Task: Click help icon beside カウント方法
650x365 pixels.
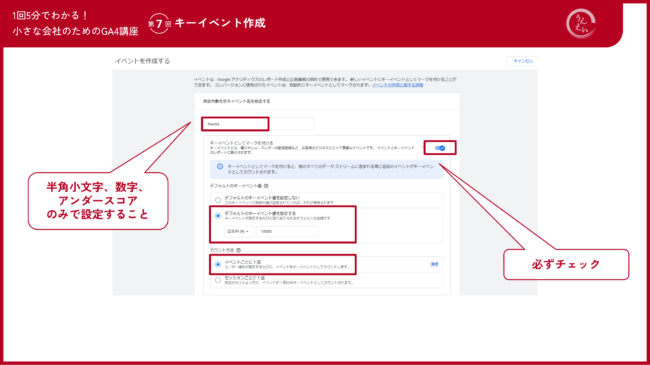Action: [238, 250]
